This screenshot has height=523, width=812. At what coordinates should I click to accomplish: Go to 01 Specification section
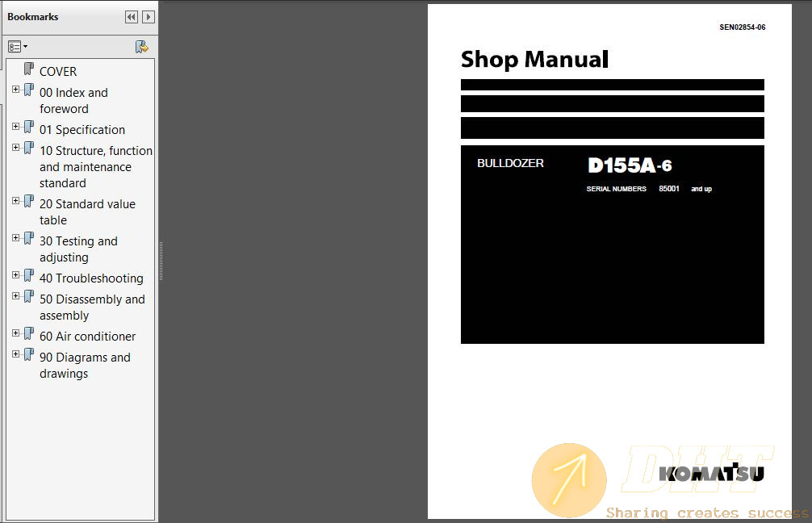(x=82, y=130)
